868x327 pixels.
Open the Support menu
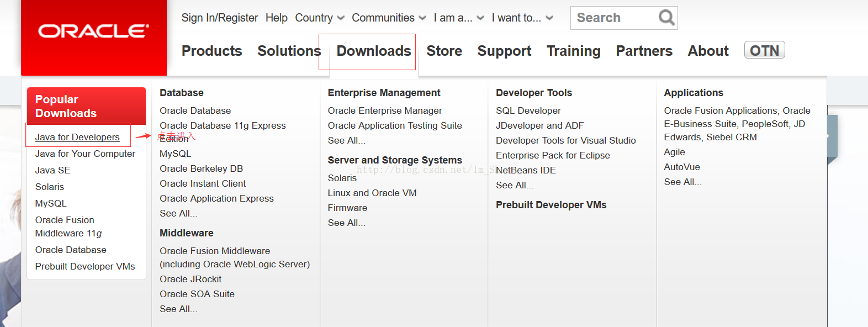[504, 51]
